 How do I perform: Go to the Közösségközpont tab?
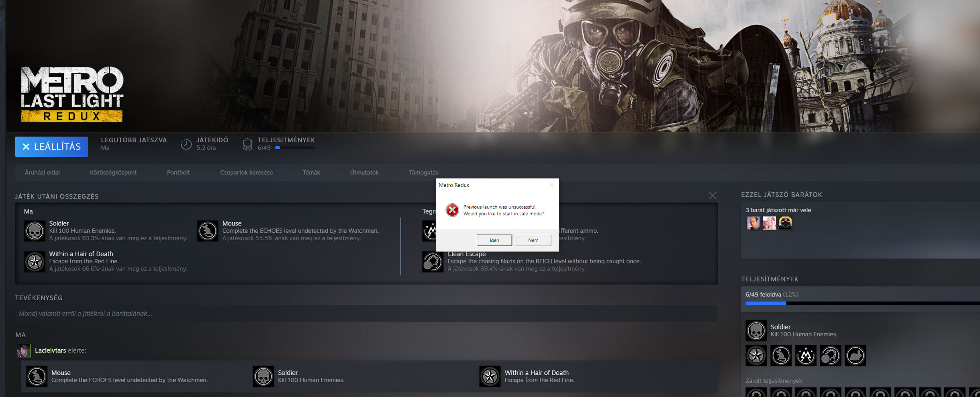click(x=113, y=172)
